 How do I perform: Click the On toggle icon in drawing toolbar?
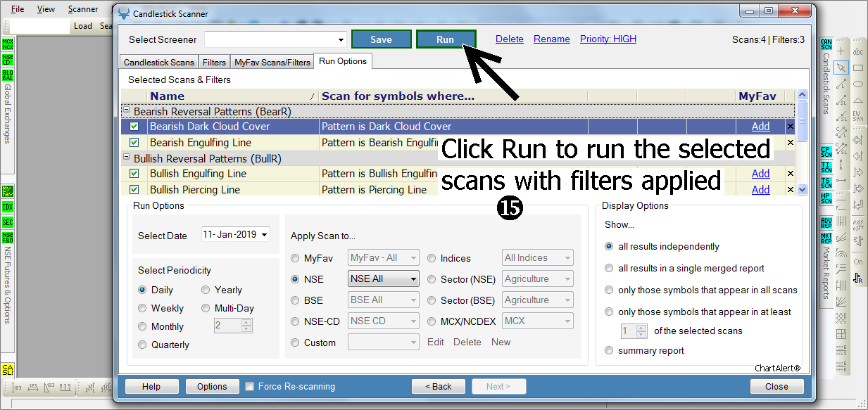(858, 262)
